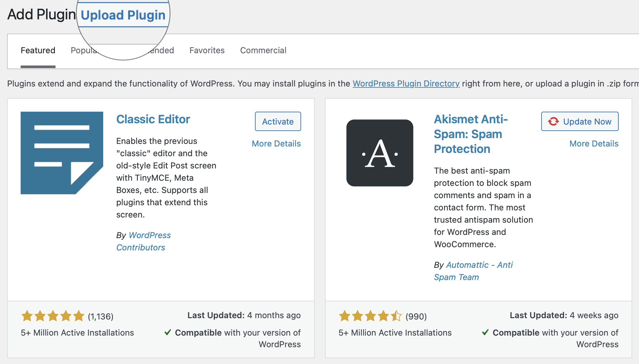Click the Akismet plugin logo icon
639x364 pixels.
(380, 153)
